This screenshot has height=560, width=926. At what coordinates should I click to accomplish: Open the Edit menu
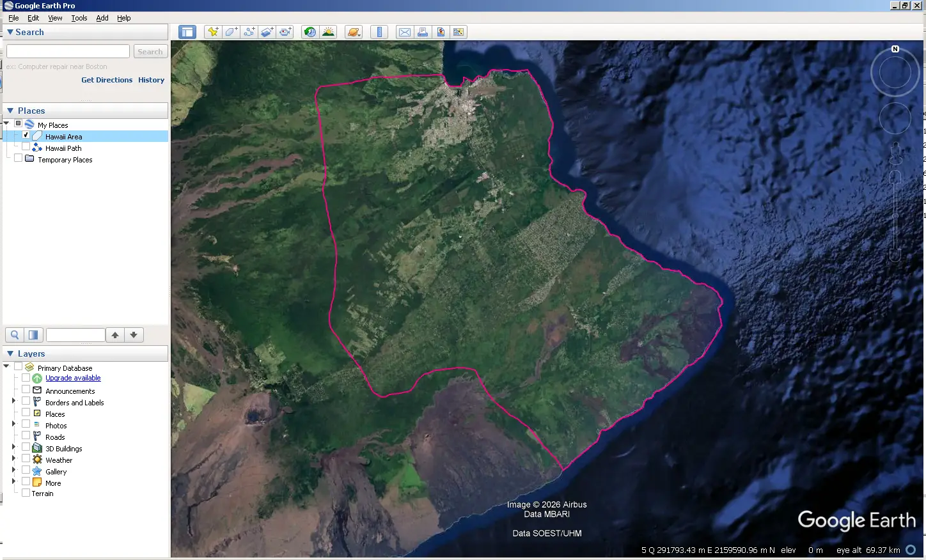(x=33, y=18)
